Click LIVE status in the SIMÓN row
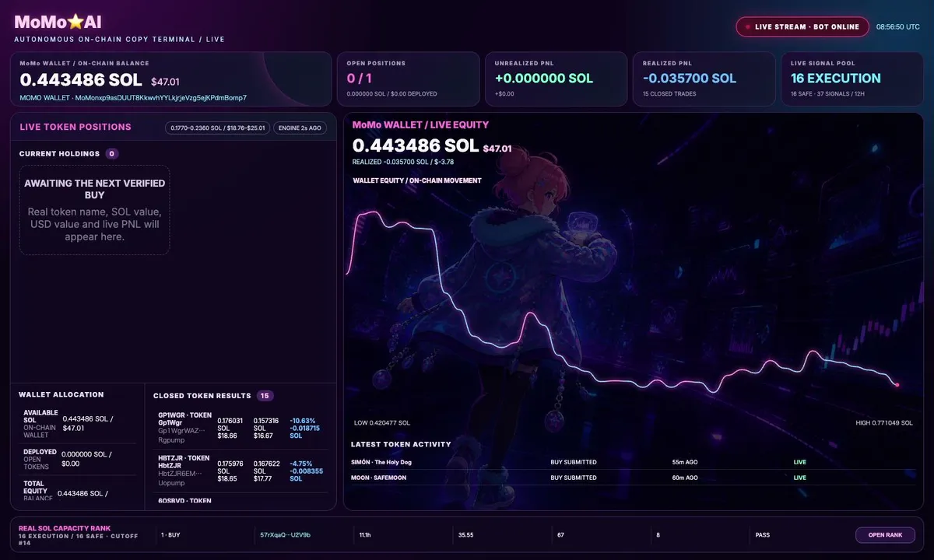Screen dimensions: 934x560 click(x=800, y=462)
